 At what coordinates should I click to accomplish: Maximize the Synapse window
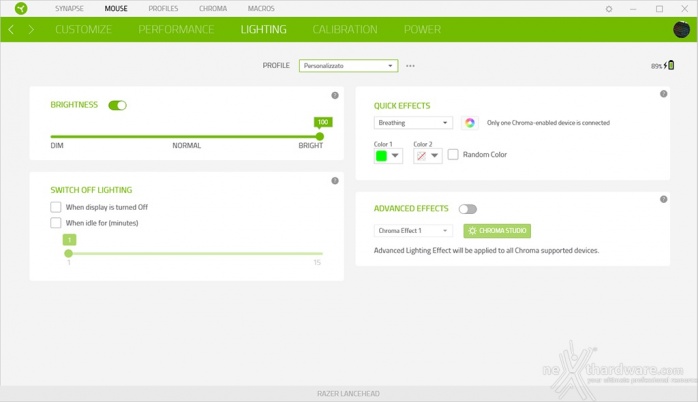click(x=659, y=9)
